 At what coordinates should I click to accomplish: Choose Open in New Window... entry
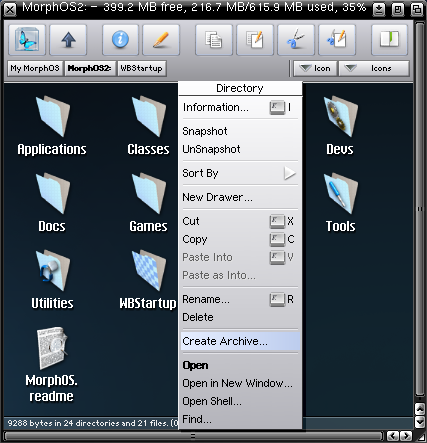point(240,383)
